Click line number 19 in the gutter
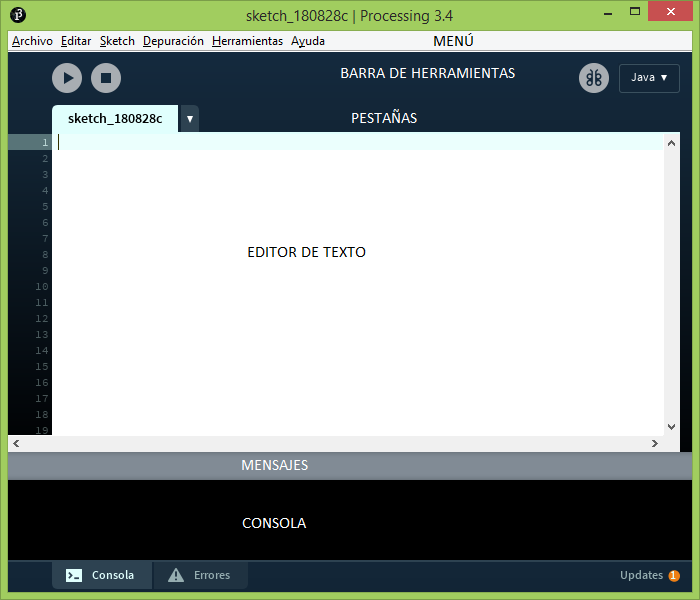This screenshot has height=600, width=700. [42, 430]
